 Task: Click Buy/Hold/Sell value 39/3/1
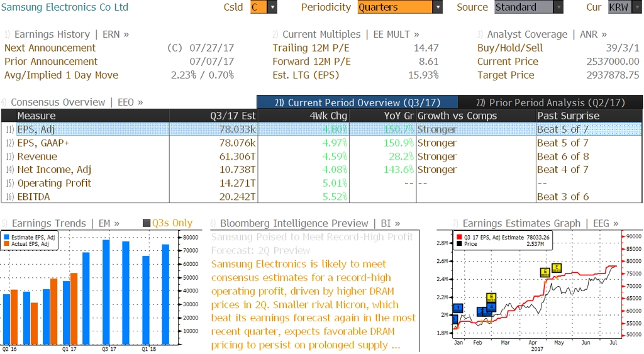tap(623, 48)
